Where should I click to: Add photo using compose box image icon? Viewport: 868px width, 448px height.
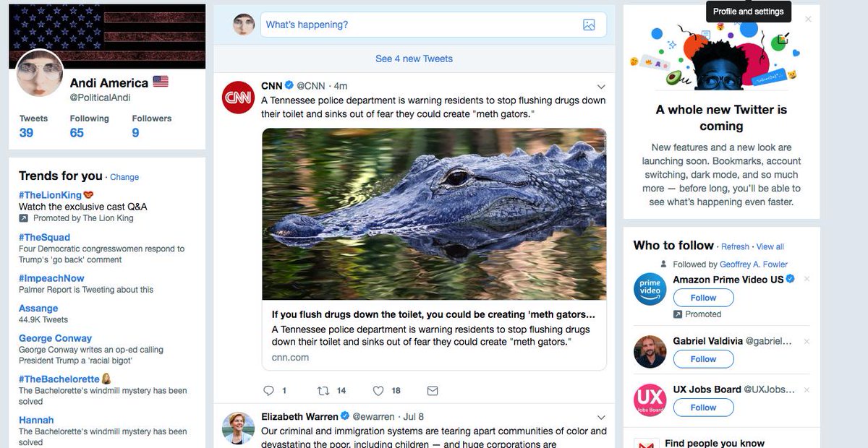point(589,25)
